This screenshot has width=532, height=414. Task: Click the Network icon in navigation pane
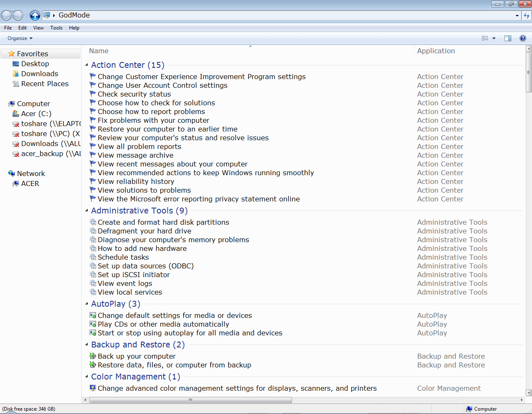pos(12,174)
